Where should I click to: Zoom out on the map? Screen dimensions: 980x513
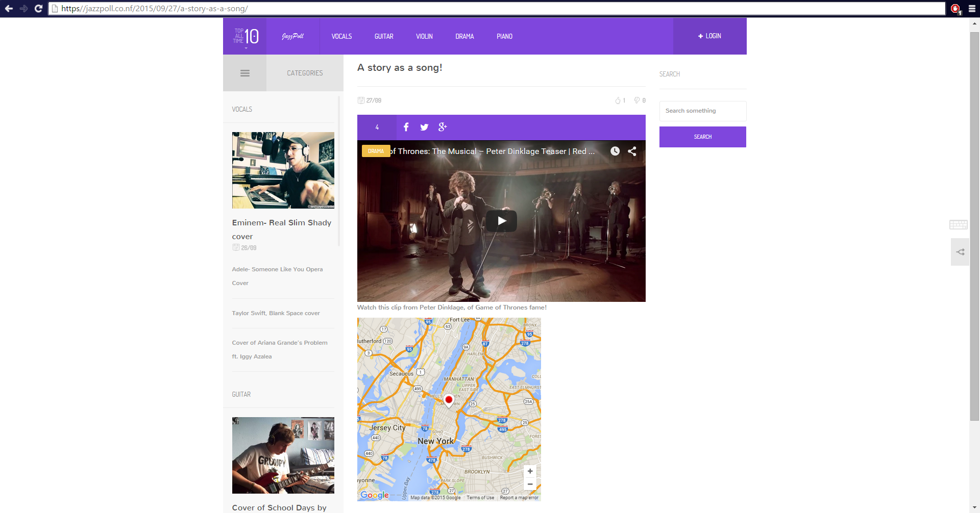[530, 484]
